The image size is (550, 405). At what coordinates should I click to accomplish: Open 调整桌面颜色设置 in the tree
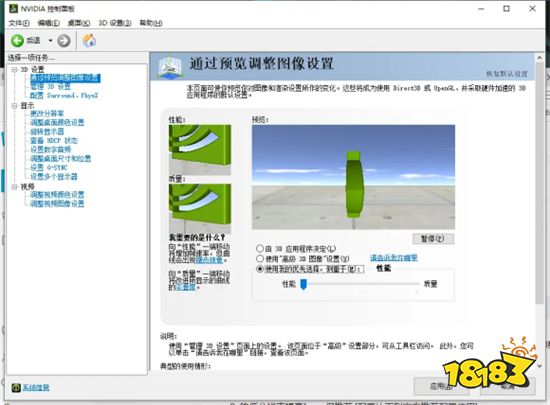(57, 122)
